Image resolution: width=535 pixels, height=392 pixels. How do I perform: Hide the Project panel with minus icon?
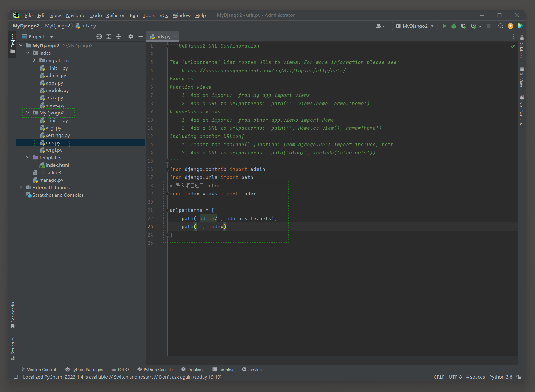click(141, 36)
